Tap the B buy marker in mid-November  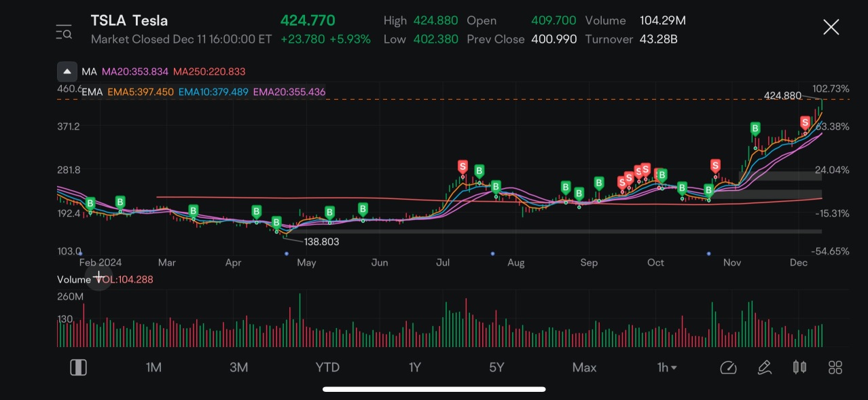click(x=755, y=128)
